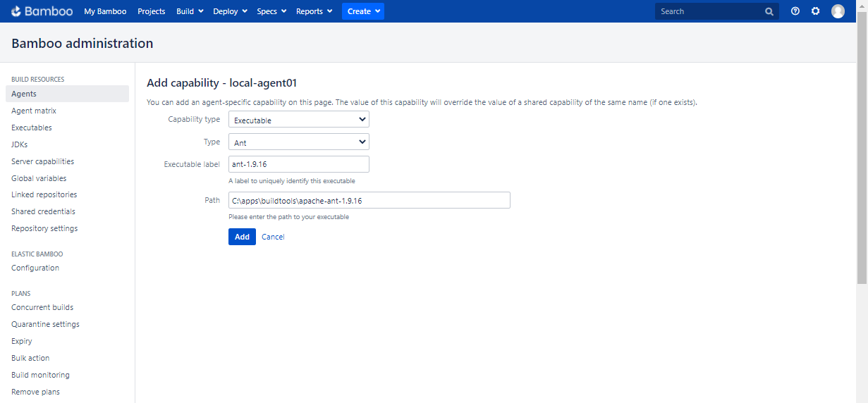Go to Agent matrix in sidebar
This screenshot has height=403, width=868.
34,111
